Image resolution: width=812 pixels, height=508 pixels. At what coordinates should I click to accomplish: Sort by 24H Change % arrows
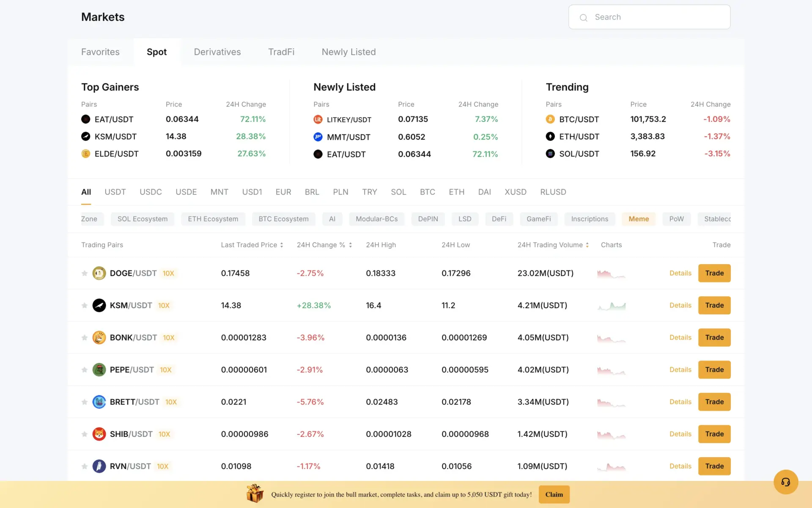click(x=350, y=245)
